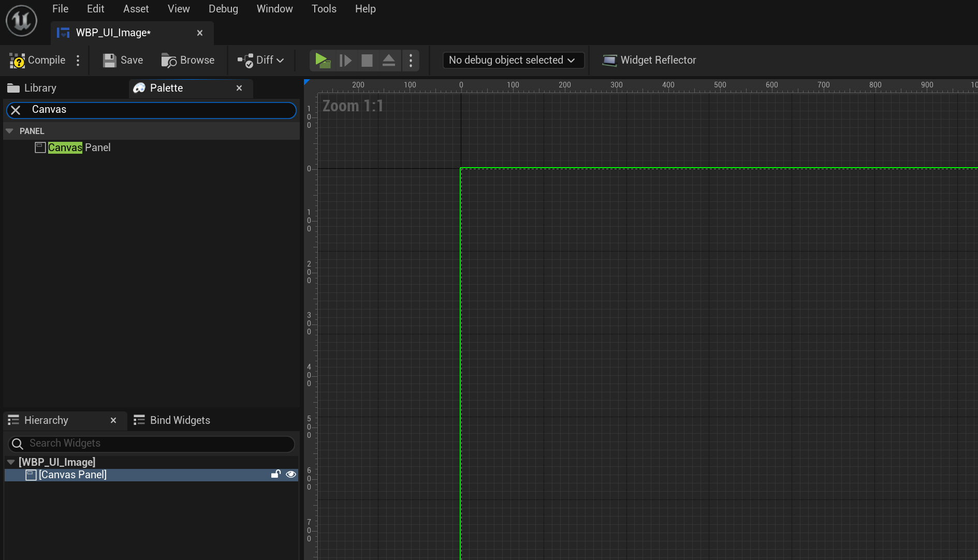Viewport: 978px width, 560px height.
Task: Click the Hierarchy list icon
Action: click(x=13, y=420)
